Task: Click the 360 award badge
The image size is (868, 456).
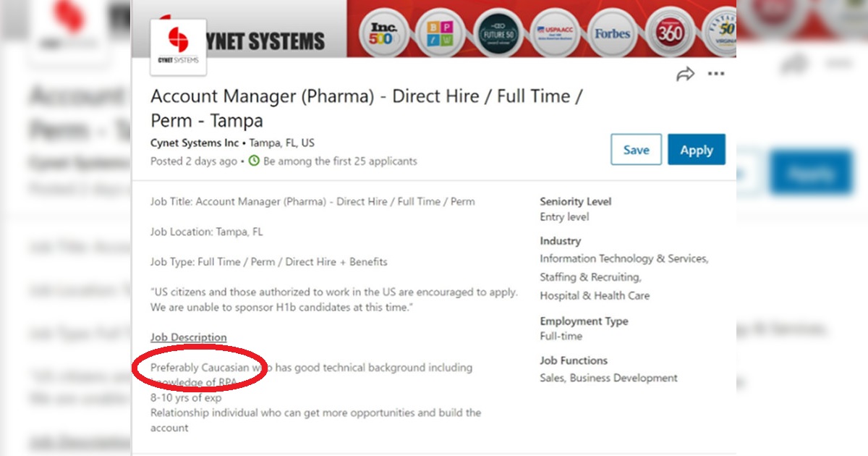Action: pyautogui.click(x=671, y=33)
